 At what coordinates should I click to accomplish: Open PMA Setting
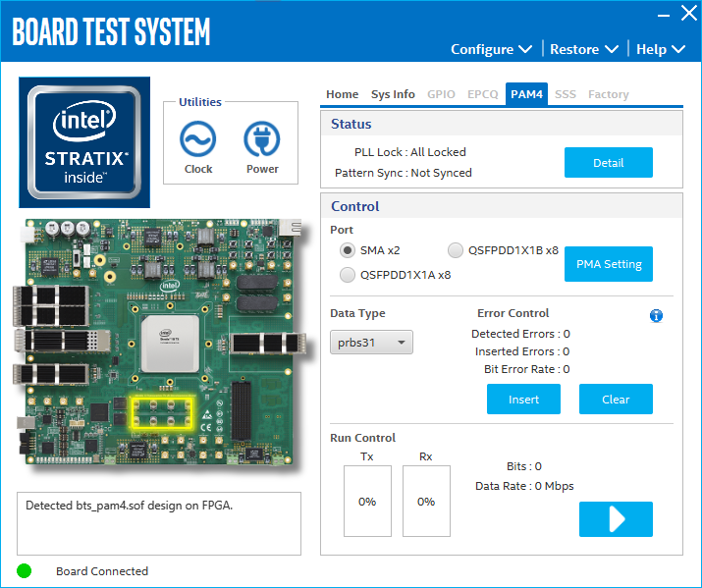click(x=608, y=264)
